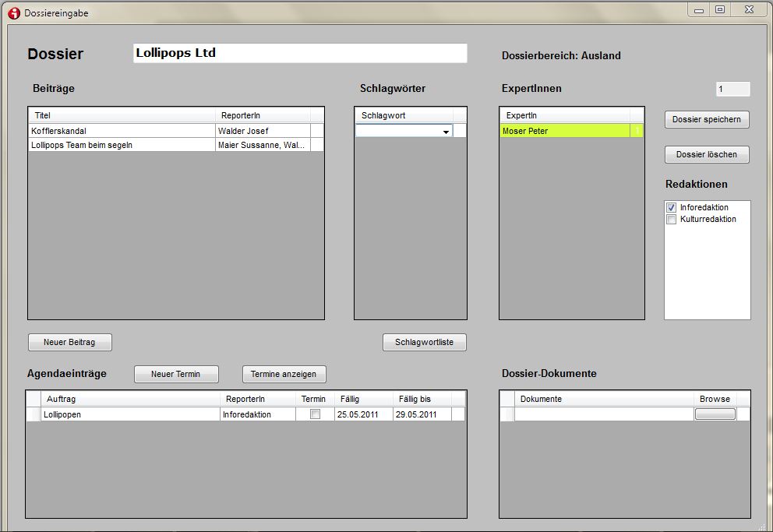Click the red Dossiereingabe app icon

pyautogui.click(x=13, y=13)
